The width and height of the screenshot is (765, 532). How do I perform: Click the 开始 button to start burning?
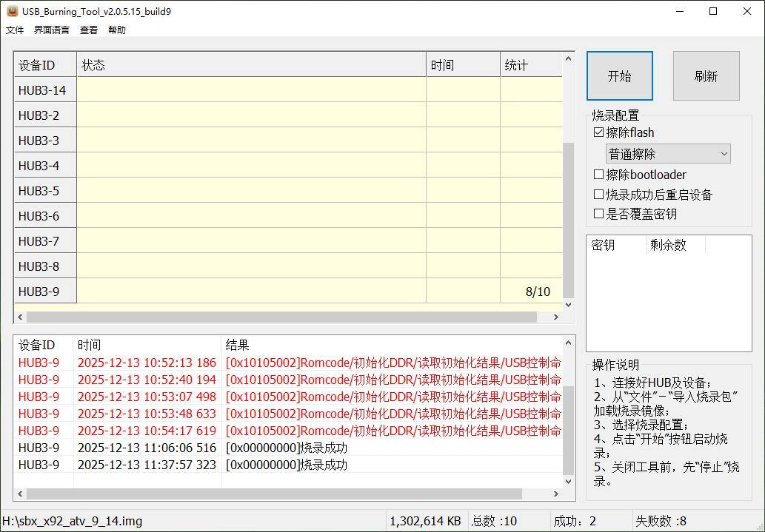pos(619,75)
